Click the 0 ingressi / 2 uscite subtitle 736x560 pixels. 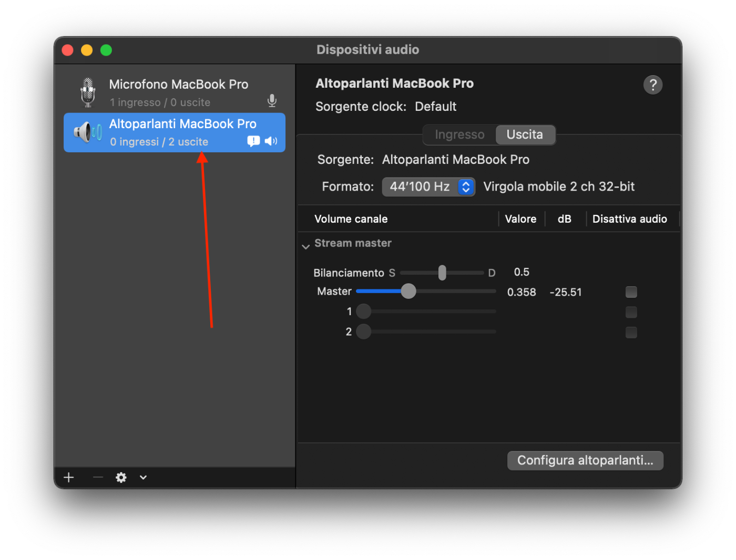point(159,142)
